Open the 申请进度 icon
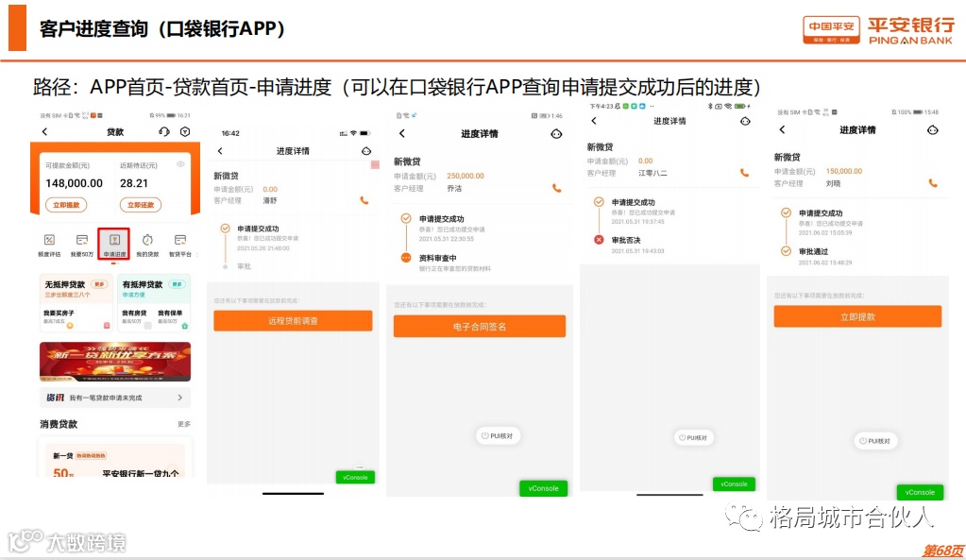The height and width of the screenshot is (560, 966). [114, 245]
